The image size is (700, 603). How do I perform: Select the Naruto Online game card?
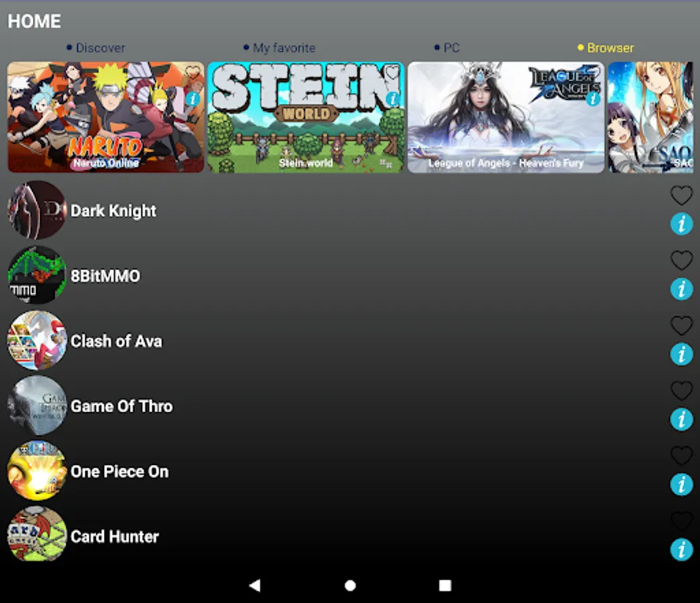point(105,117)
